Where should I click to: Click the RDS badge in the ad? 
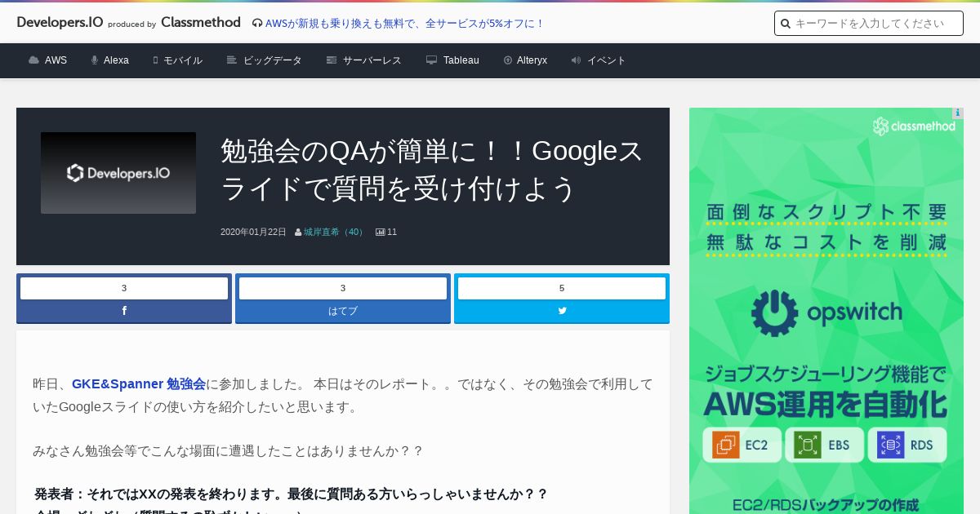[x=906, y=445]
